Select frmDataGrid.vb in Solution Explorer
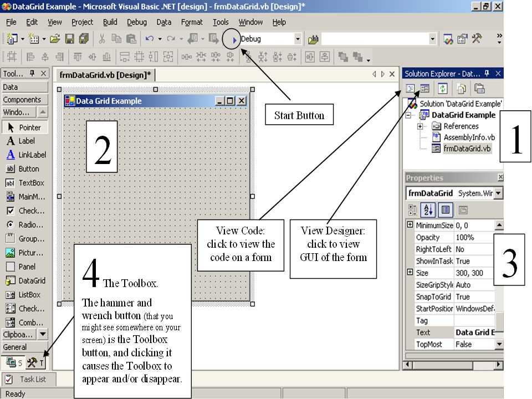This screenshot has width=532, height=399. click(x=467, y=149)
